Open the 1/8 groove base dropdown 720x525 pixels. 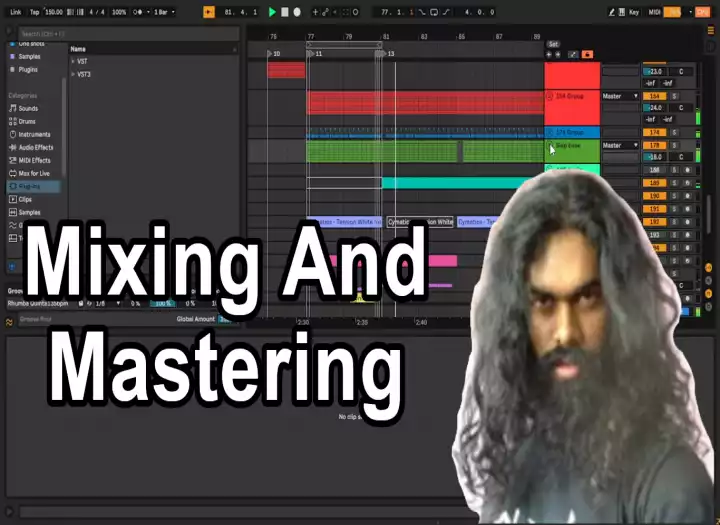click(108, 304)
